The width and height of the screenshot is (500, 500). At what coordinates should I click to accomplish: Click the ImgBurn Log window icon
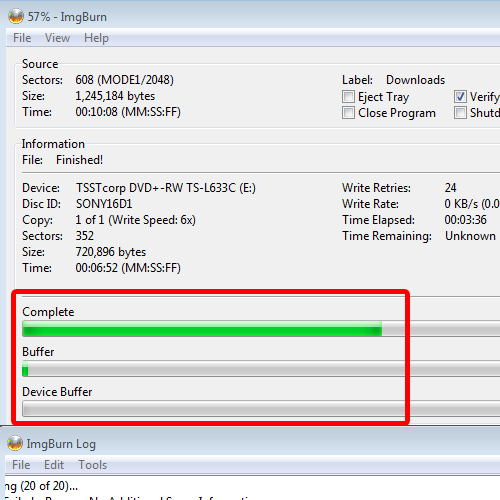click(15, 443)
